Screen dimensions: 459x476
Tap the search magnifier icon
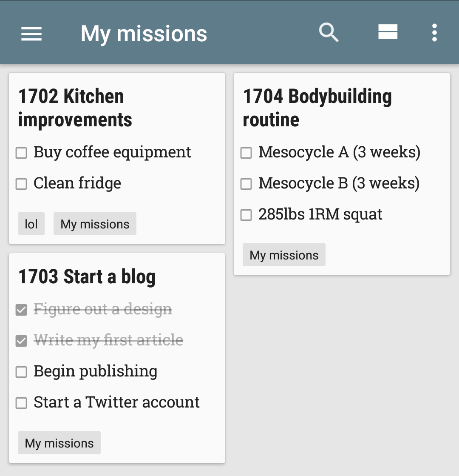[329, 32]
